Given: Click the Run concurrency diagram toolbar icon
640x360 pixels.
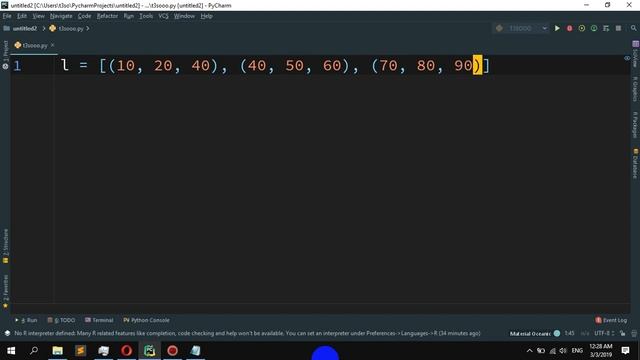Looking at the screenshot, I should click(x=606, y=28).
